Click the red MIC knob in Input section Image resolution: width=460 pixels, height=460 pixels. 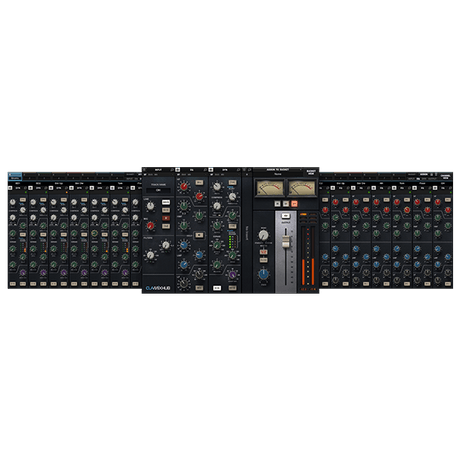151,225
